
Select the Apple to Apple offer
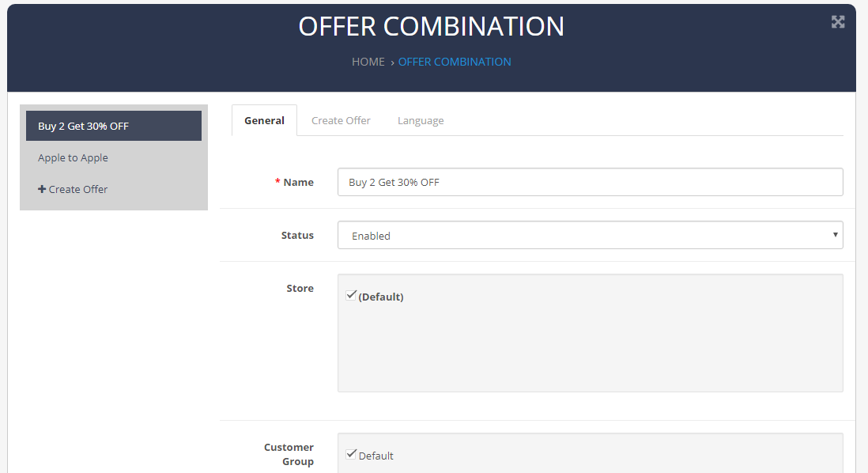click(x=114, y=158)
